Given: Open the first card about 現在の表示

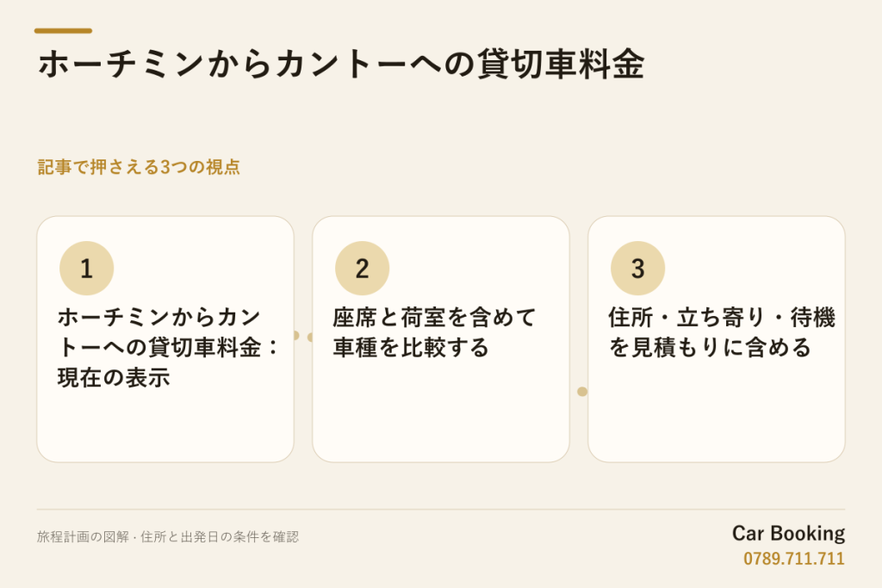Looking at the screenshot, I should coord(165,339).
